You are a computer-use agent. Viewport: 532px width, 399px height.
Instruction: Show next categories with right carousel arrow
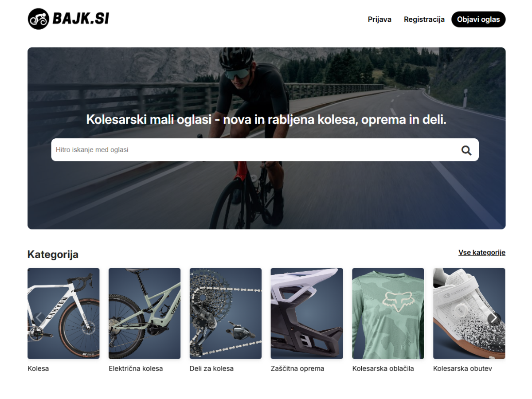(494, 318)
